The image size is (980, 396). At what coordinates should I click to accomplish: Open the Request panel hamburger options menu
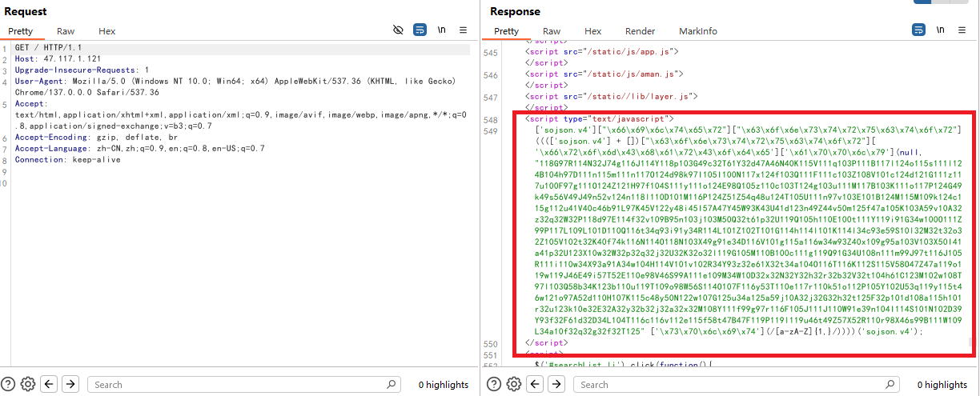point(463,30)
